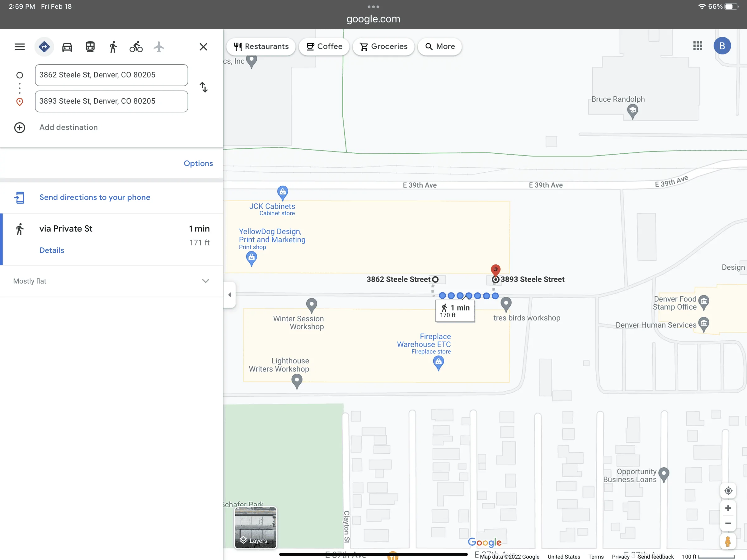Click Send feedback in footer
This screenshot has width=747, height=560.
pyautogui.click(x=655, y=557)
